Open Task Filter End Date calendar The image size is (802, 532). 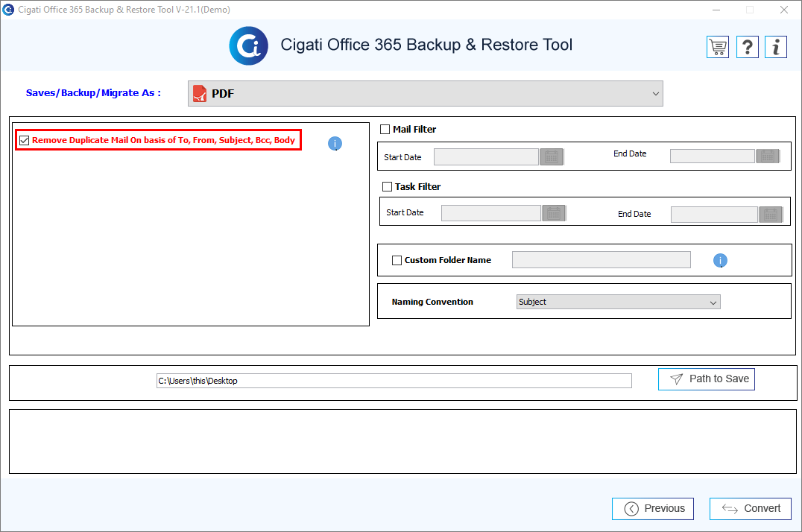pos(771,215)
